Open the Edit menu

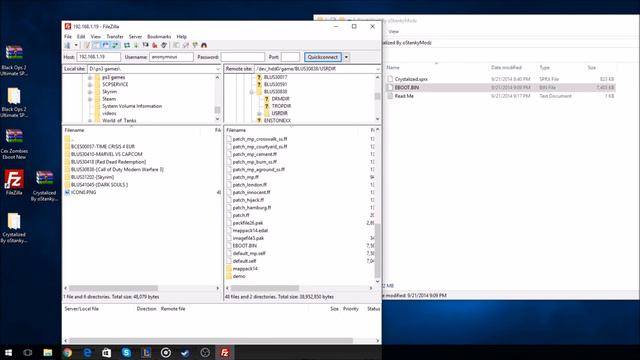pyautogui.click(x=81, y=36)
